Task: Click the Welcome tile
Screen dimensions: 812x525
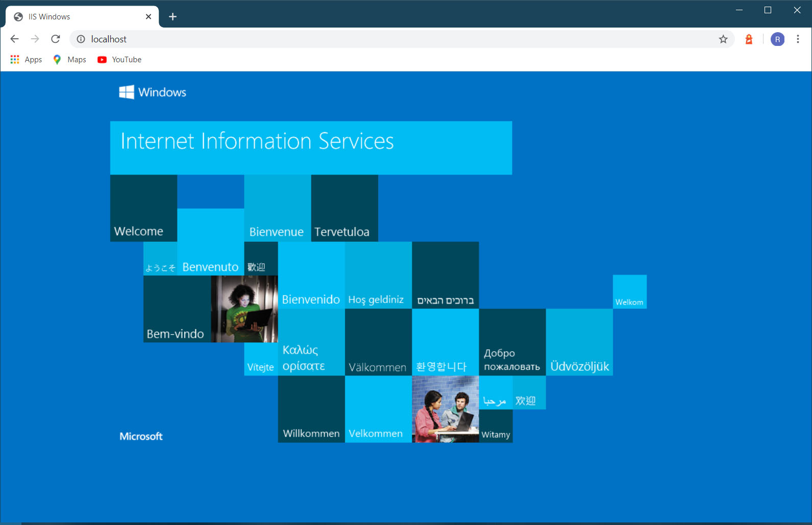Action: 143,208
